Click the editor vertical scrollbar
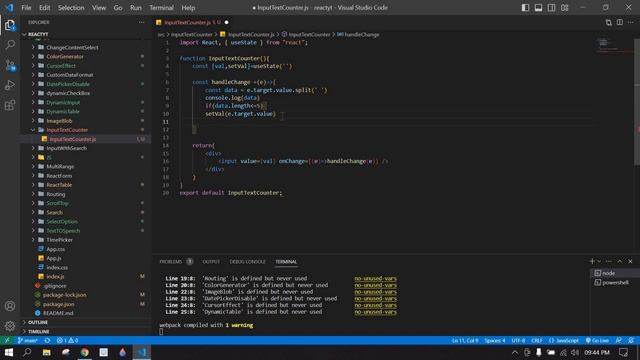This screenshot has height=360, width=640. pyautogui.click(x=637, y=102)
